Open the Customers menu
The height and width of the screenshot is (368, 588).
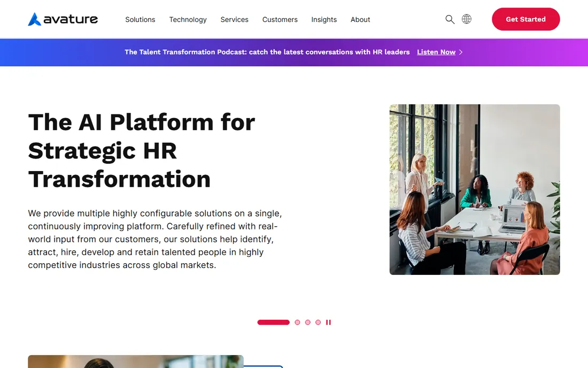(280, 19)
